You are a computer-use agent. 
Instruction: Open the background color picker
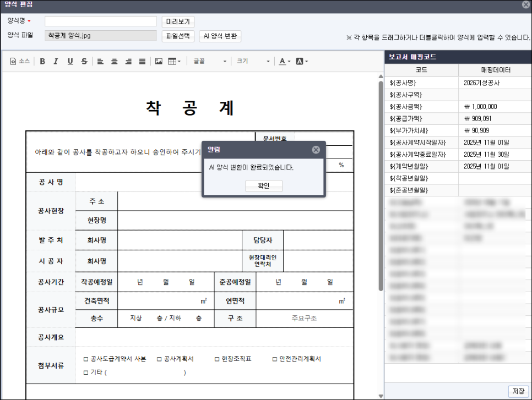[x=302, y=62]
